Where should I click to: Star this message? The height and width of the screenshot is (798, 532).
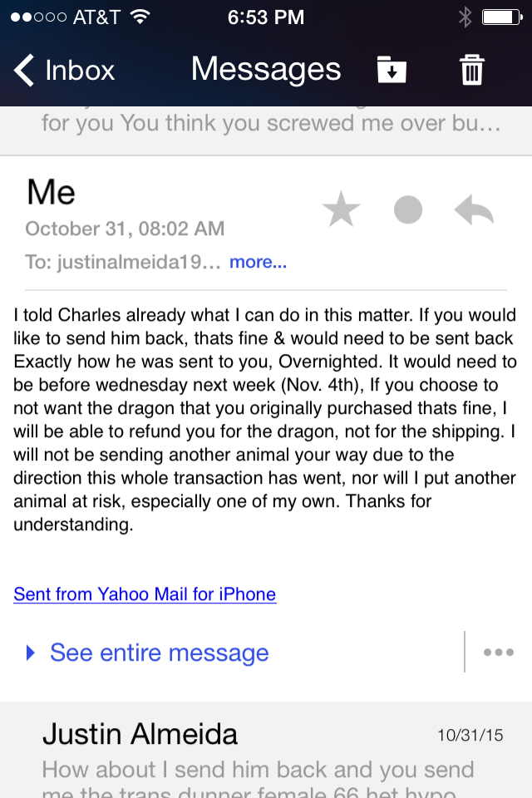click(x=341, y=209)
